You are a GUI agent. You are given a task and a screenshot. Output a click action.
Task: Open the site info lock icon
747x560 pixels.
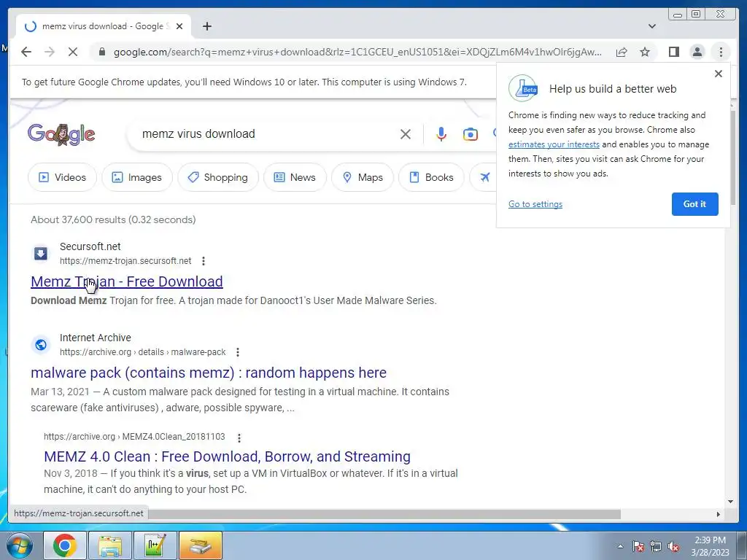click(101, 52)
